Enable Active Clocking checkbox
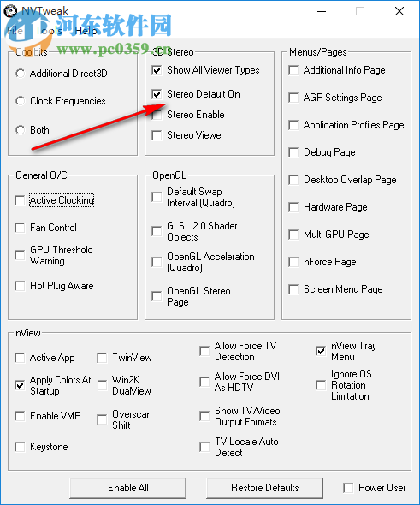The width and height of the screenshot is (420, 505). click(20, 200)
